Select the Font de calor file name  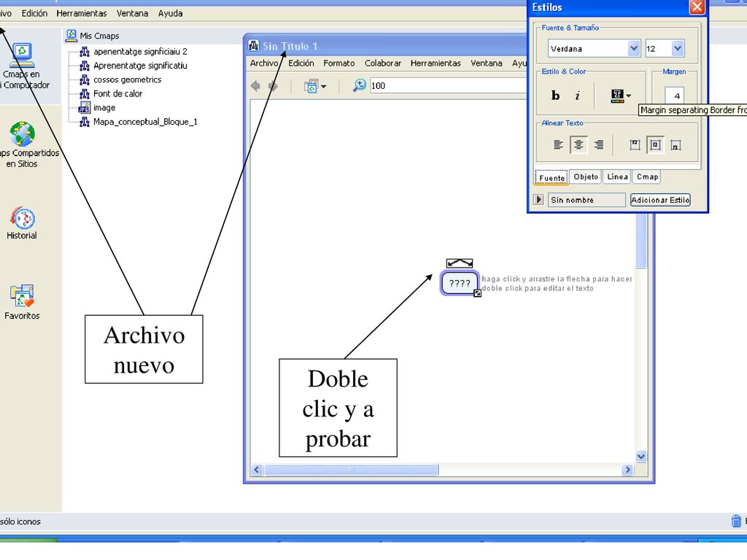(117, 93)
